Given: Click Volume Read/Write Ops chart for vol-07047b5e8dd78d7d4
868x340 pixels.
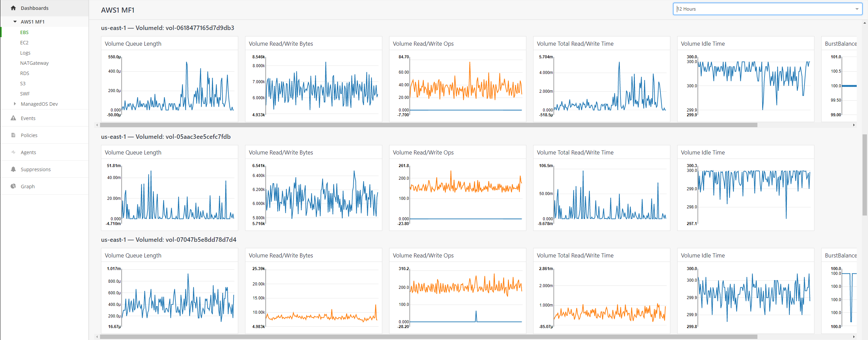Looking at the screenshot, I should click(x=458, y=291).
